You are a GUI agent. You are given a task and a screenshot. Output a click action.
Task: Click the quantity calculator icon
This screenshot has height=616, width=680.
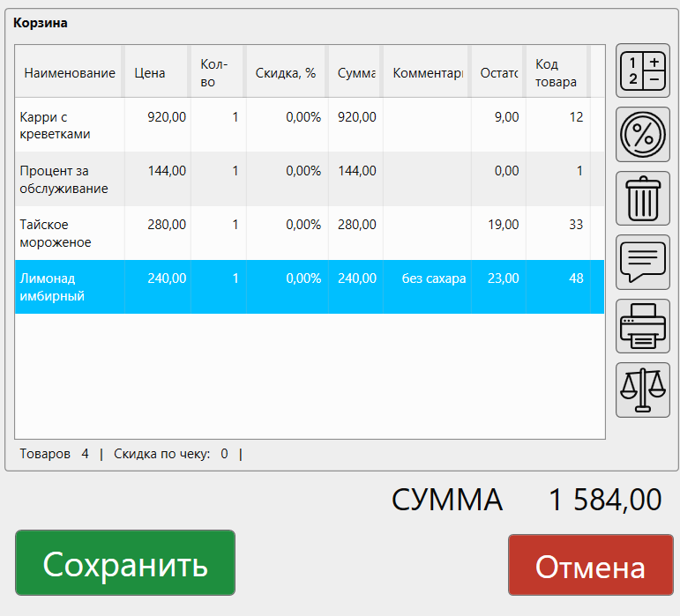point(642,71)
